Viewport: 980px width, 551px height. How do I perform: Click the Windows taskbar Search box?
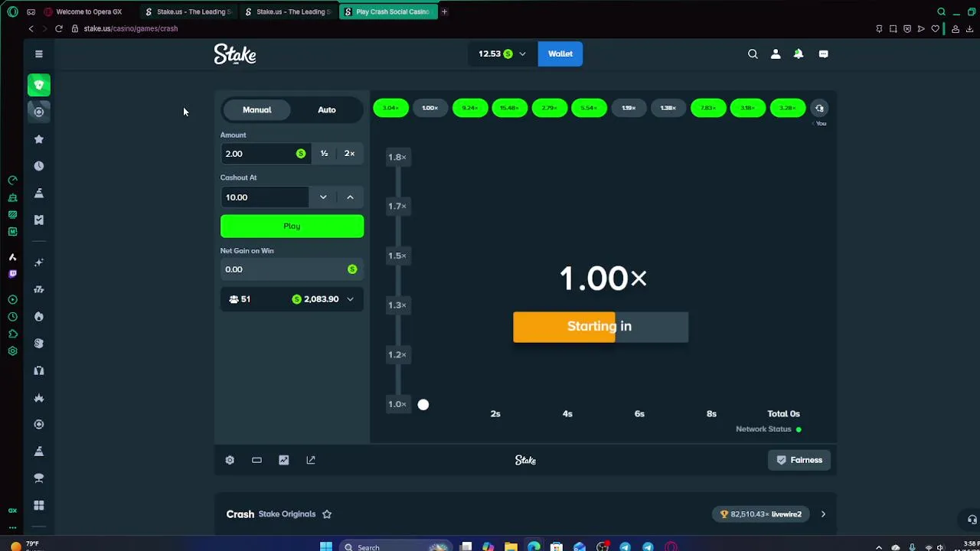click(x=395, y=546)
